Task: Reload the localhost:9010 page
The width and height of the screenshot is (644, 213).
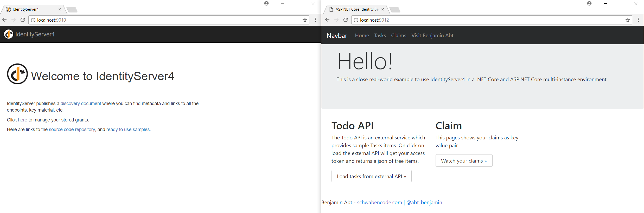Action: point(23,20)
